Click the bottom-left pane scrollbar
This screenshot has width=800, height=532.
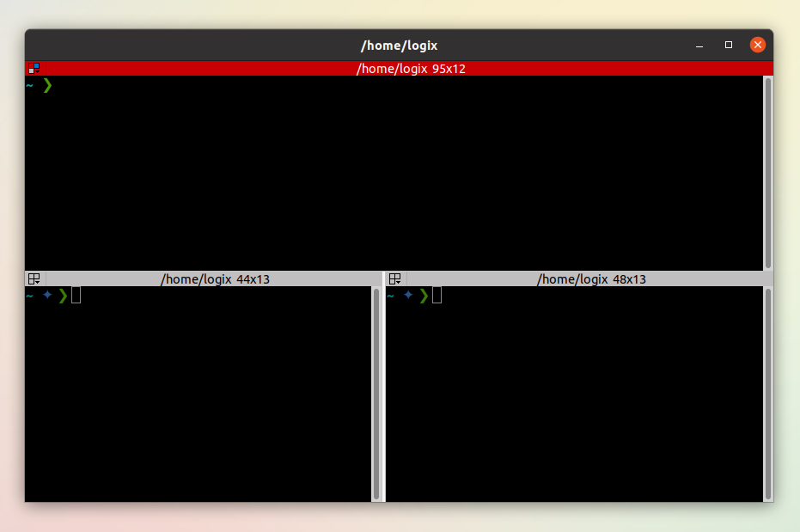coord(376,391)
